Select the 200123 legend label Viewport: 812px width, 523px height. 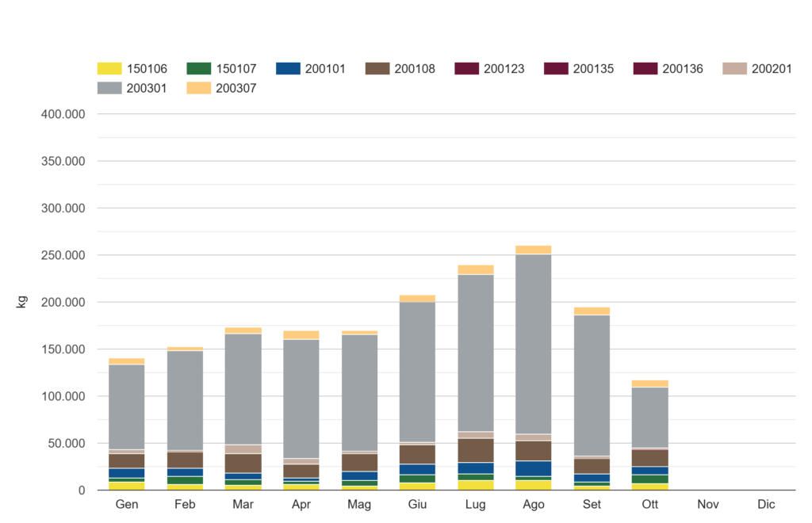click(504, 69)
